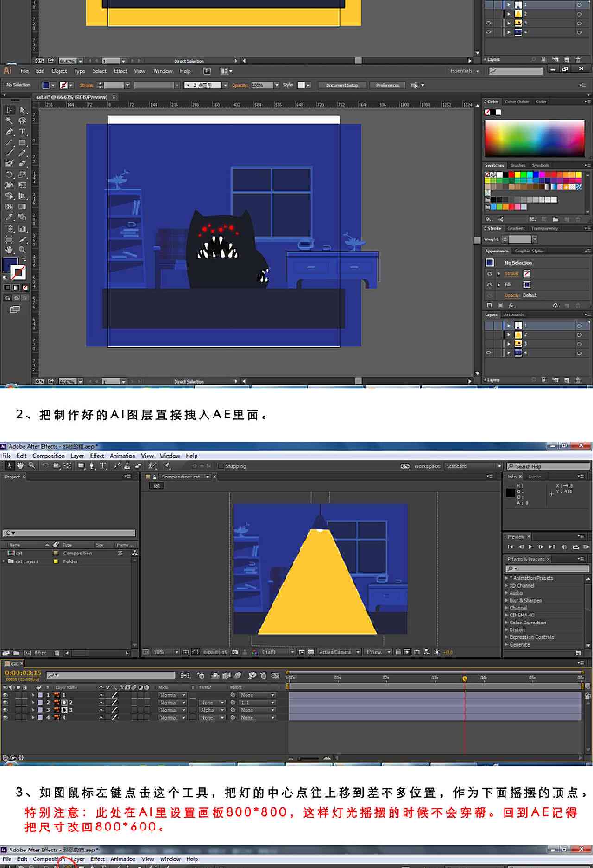
Task: Switch to the Audio tab beside Info
Action: [534, 477]
